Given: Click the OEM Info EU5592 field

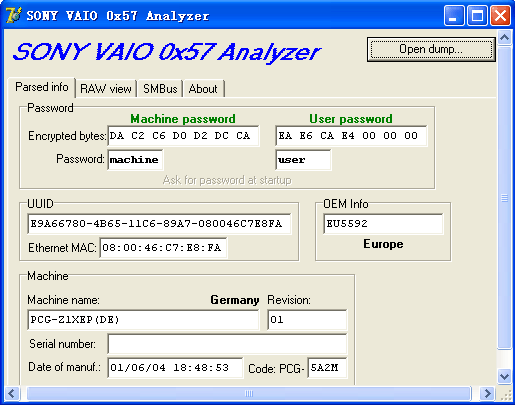Looking at the screenshot, I should [x=383, y=224].
